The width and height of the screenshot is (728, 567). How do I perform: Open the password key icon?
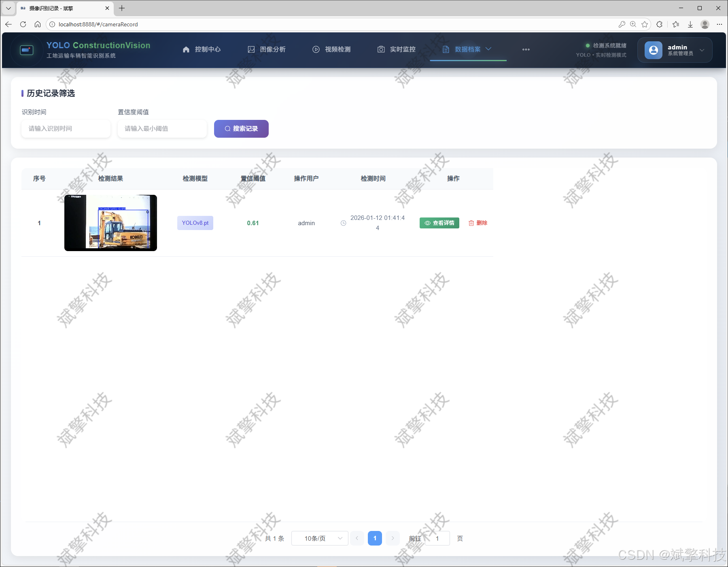[622, 24]
